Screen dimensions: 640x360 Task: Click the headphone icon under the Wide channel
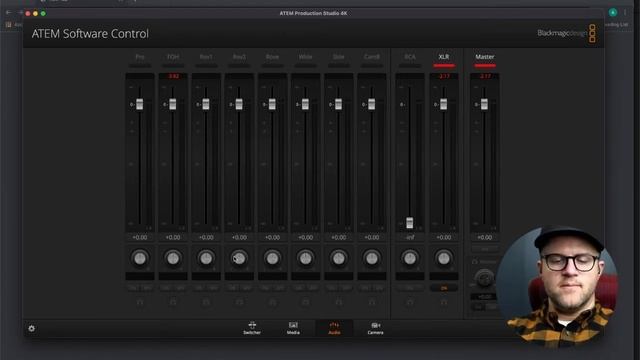click(x=305, y=302)
